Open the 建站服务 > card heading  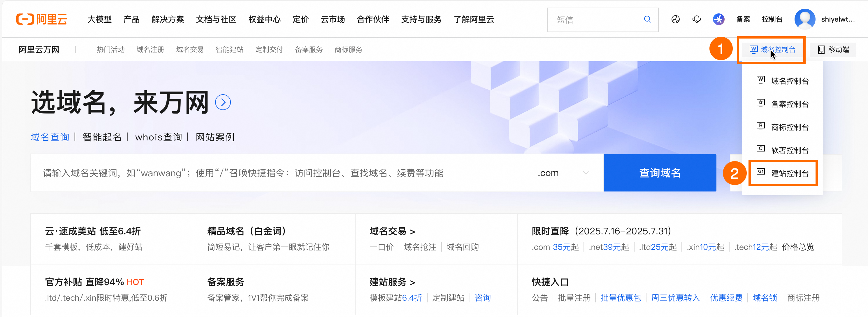[x=392, y=282]
